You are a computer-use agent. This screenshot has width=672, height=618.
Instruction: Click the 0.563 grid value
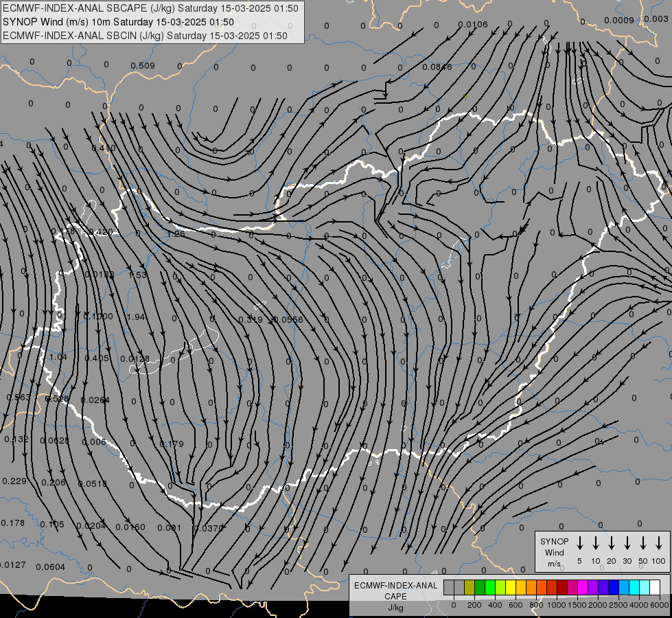(x=19, y=397)
